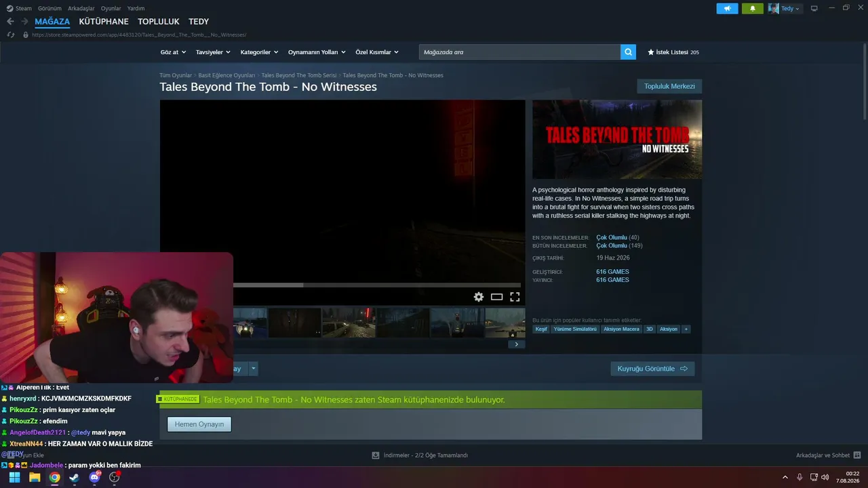This screenshot has height=488, width=868.
Task: Switch to the KÜTÜPHANE tab
Action: point(104,22)
